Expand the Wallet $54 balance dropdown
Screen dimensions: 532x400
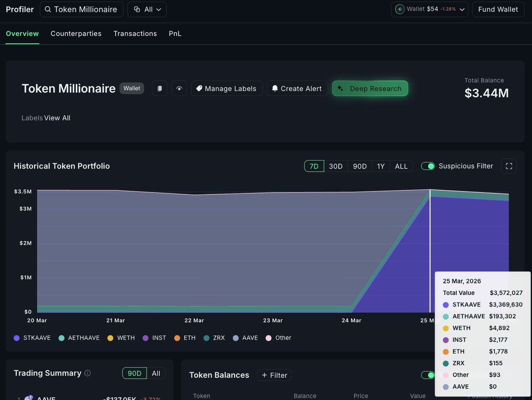click(x=462, y=9)
